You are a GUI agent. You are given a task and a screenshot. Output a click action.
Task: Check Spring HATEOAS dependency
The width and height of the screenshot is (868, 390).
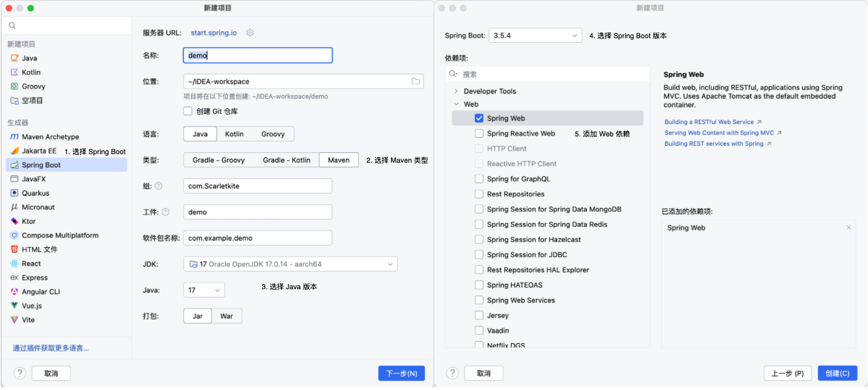479,285
